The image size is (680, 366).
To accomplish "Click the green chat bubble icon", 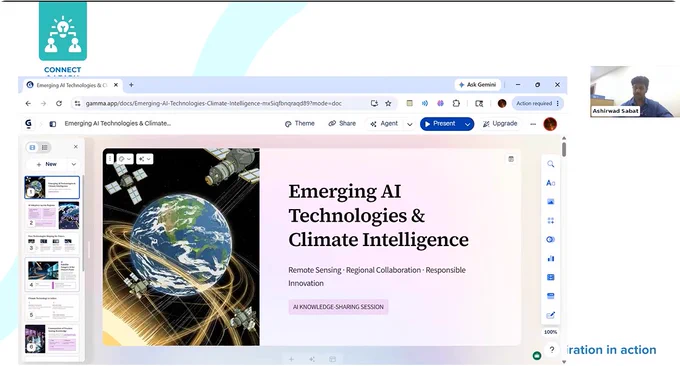I will click(537, 356).
